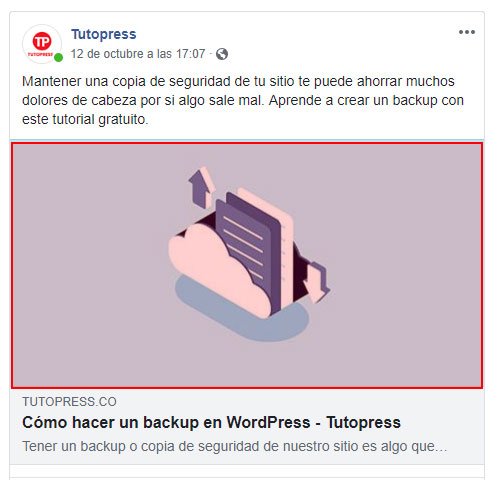Click the purple upload arrow in illustration
The height and width of the screenshot is (480, 497).
point(201,187)
